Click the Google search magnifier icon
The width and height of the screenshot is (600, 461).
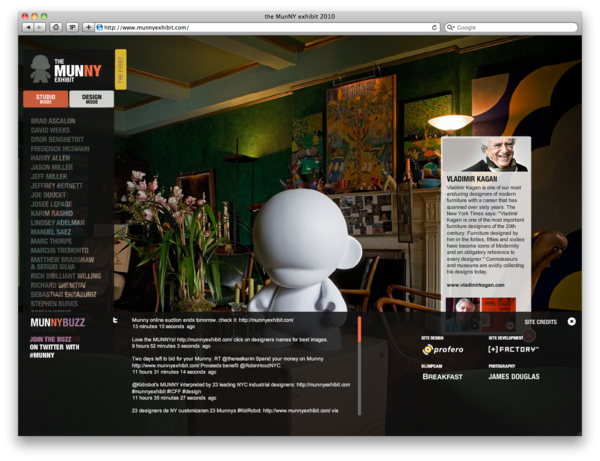pos(451,28)
